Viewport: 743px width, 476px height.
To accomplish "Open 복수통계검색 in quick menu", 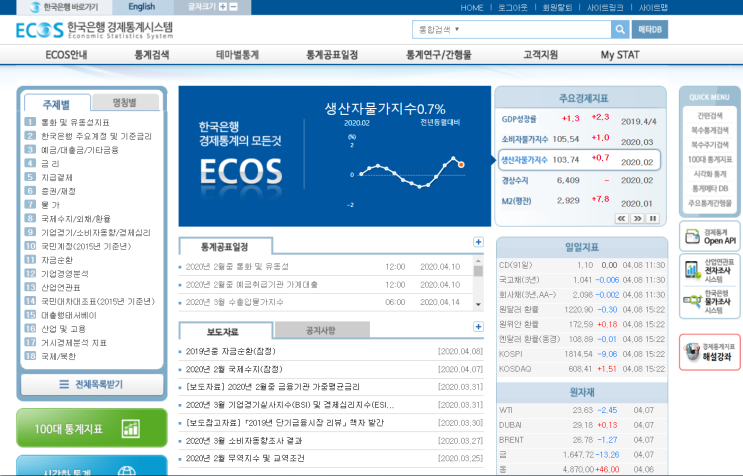I will [x=710, y=130].
